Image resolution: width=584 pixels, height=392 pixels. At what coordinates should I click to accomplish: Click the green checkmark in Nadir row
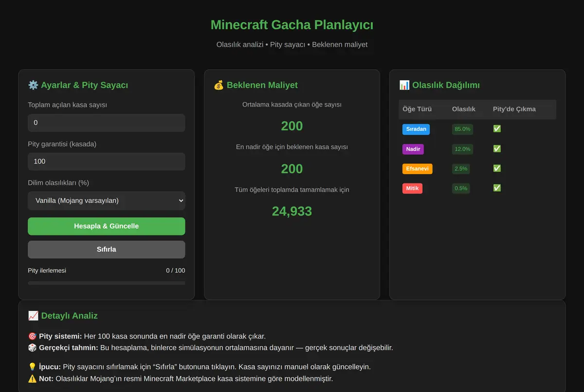(497, 149)
